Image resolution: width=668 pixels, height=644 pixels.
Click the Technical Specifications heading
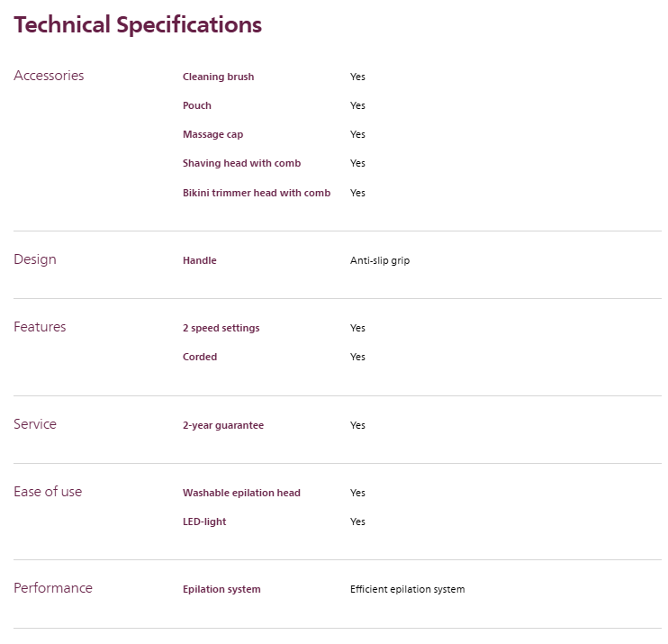coord(138,25)
